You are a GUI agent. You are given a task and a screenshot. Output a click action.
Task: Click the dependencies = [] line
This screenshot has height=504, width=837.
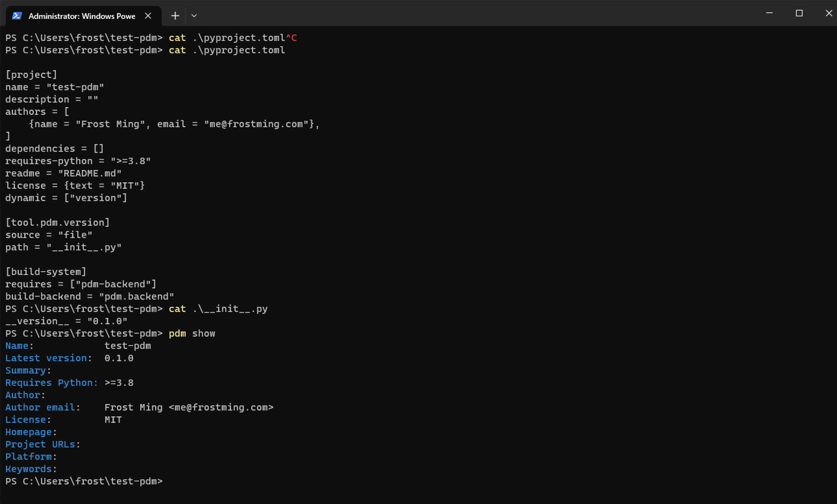point(55,148)
